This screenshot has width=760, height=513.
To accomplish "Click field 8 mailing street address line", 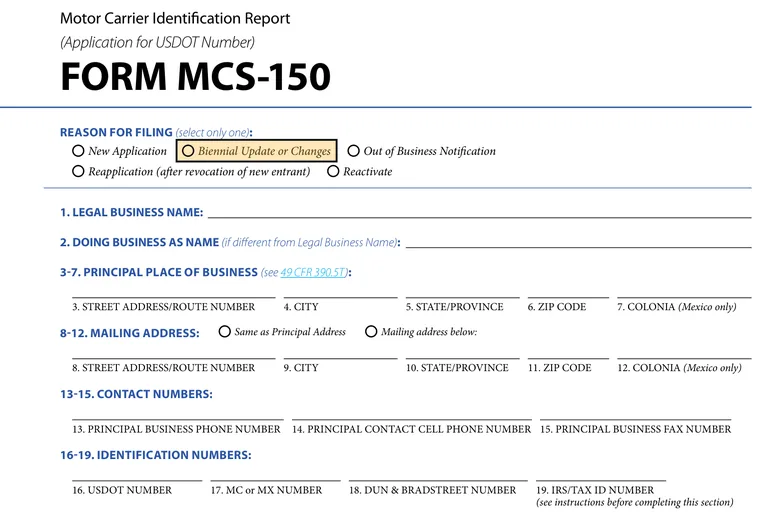I will pos(174,352).
